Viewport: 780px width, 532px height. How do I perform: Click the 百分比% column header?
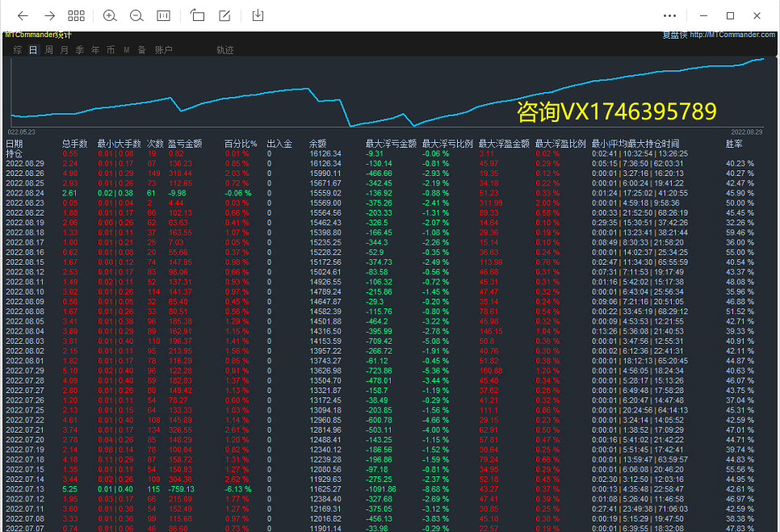[x=241, y=144]
